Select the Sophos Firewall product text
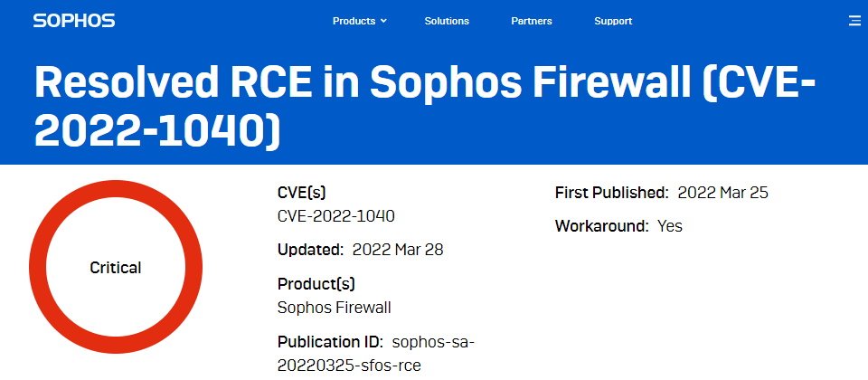Image resolution: width=868 pixels, height=380 pixels. coord(335,308)
